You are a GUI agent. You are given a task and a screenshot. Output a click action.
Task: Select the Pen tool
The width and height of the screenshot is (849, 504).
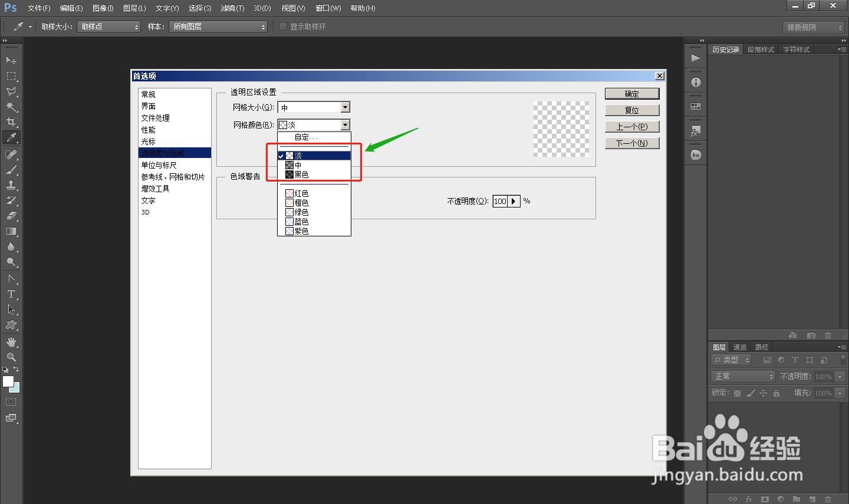[11, 279]
